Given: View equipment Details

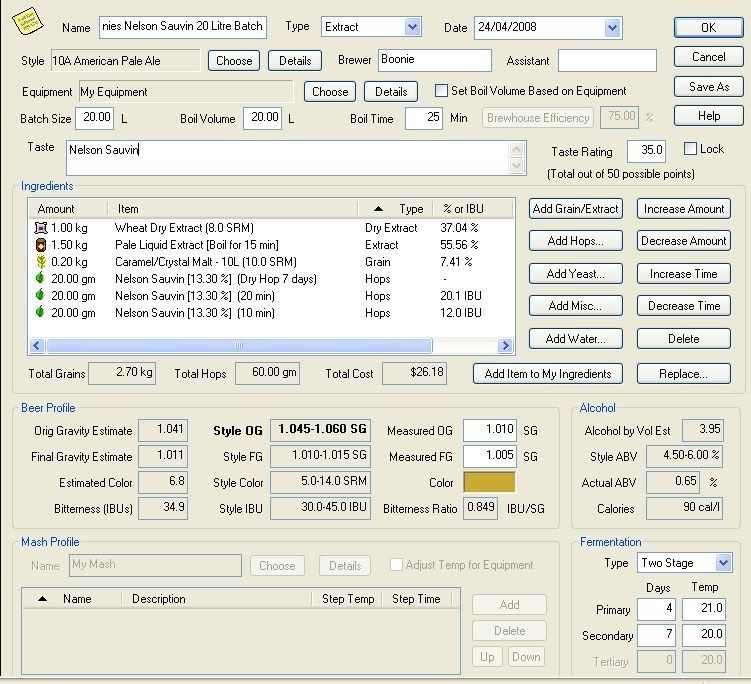Looking at the screenshot, I should pos(391,91).
